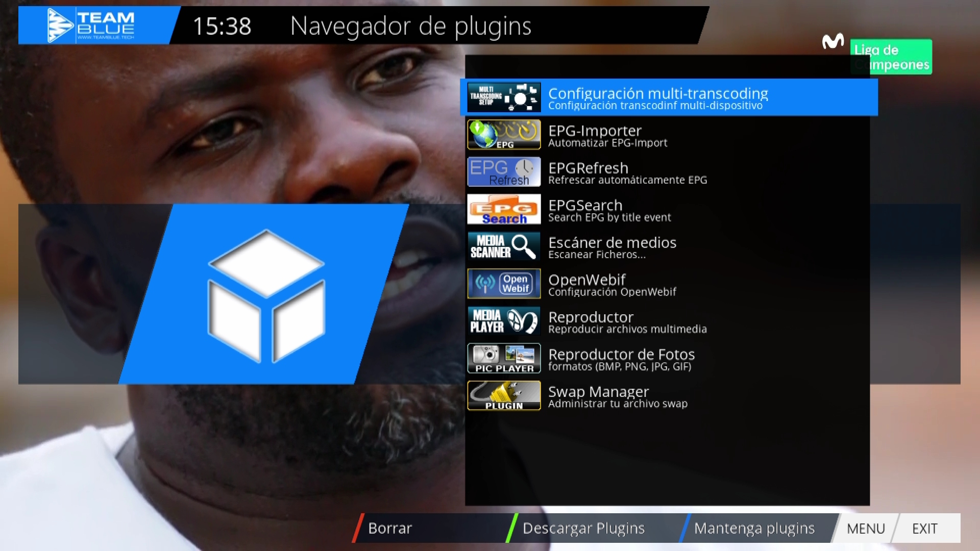Open the Swap Manager plugin icon
980x551 pixels.
(503, 395)
